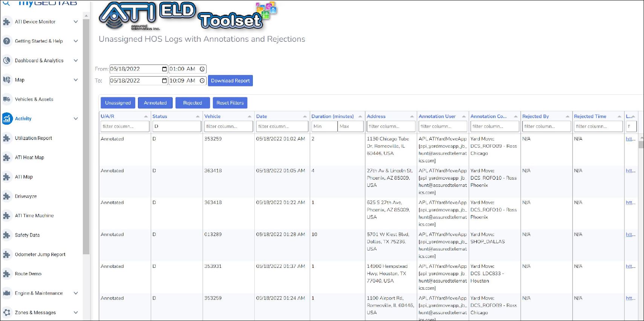Click Zones & Messages gear icon
644x321 pixels.
(x=6, y=313)
